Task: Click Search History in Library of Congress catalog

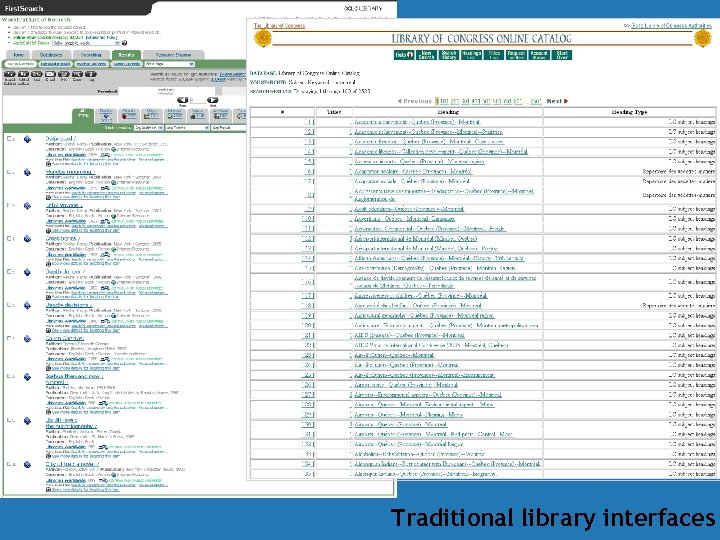Action: (449, 55)
